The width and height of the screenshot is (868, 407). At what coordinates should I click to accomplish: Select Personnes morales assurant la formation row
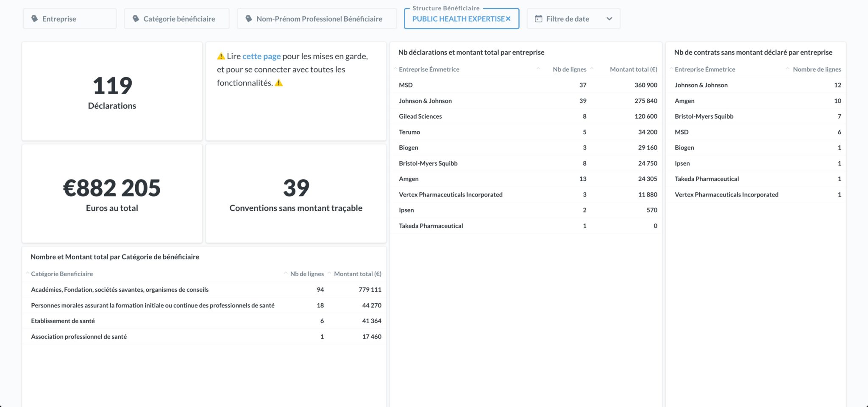point(204,305)
